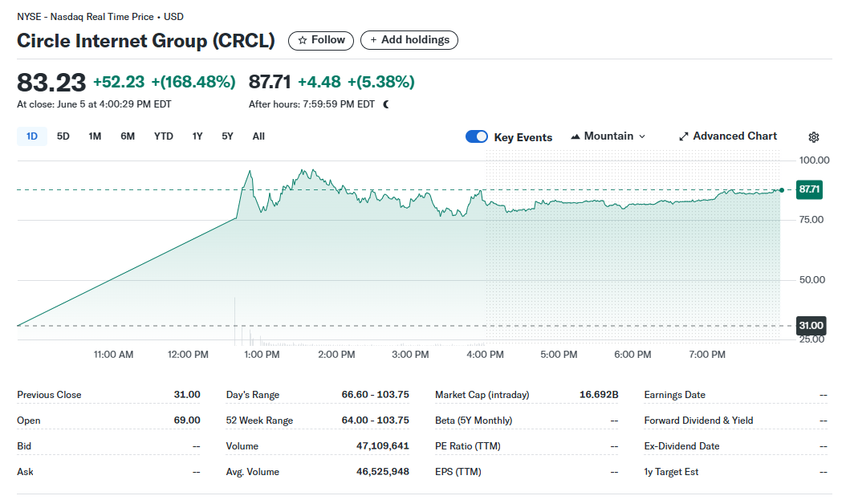Click the star icon in Follow button
This screenshot has height=504, width=846.
pos(302,40)
